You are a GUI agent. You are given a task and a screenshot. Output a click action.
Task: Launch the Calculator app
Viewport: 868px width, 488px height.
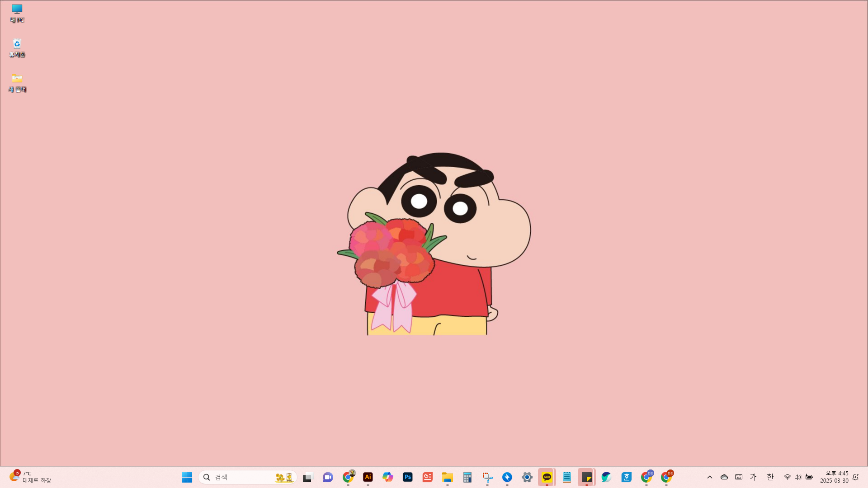(x=467, y=477)
